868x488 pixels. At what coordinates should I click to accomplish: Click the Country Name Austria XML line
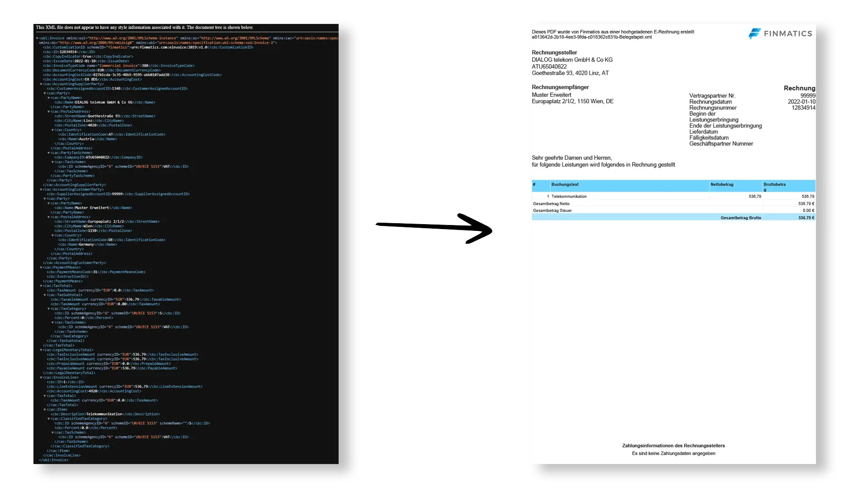point(87,139)
